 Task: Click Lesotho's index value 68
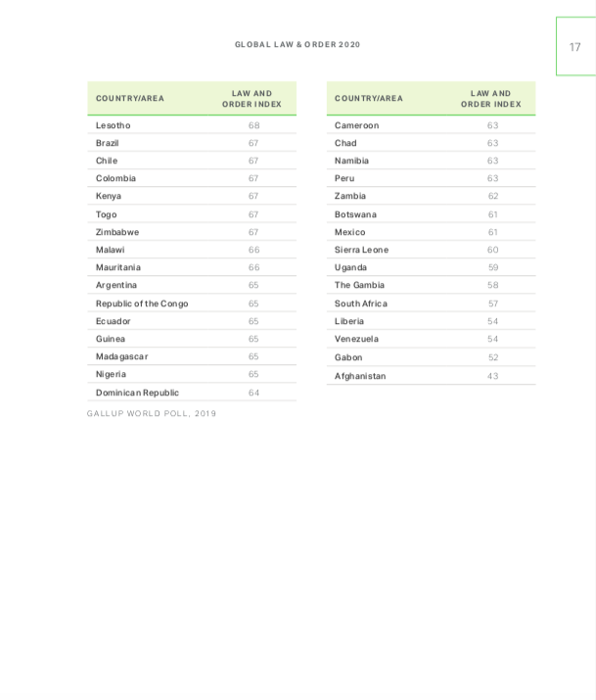pos(253,125)
